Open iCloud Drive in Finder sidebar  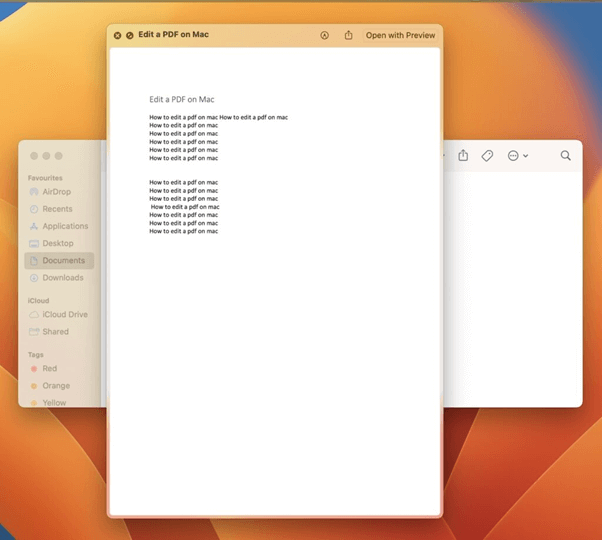(x=59, y=314)
